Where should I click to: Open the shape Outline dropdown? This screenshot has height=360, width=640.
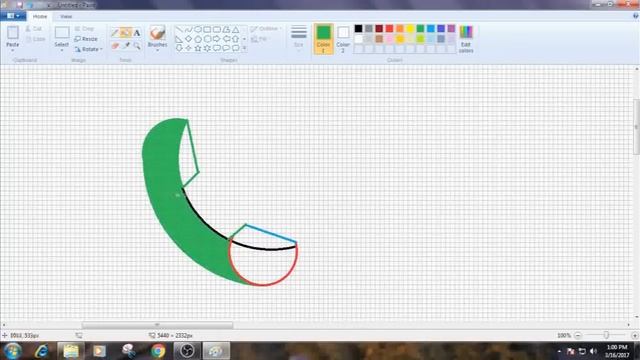(x=267, y=29)
